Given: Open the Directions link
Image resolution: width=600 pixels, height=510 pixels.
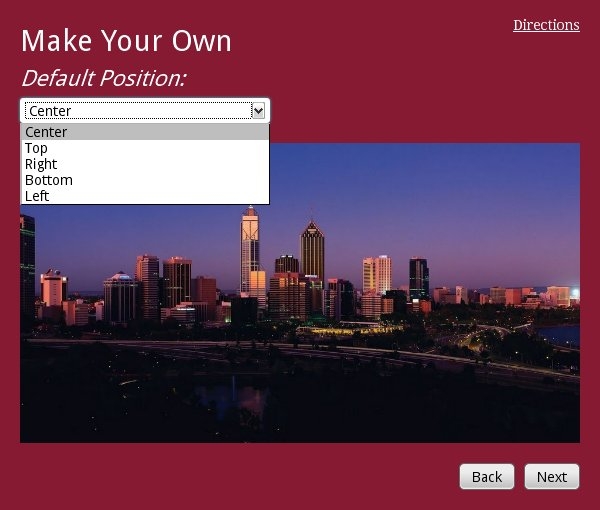Looking at the screenshot, I should 546,25.
